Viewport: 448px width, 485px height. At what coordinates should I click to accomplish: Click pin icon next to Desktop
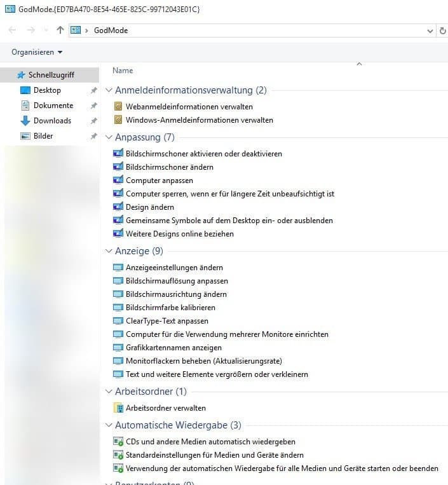(x=93, y=90)
